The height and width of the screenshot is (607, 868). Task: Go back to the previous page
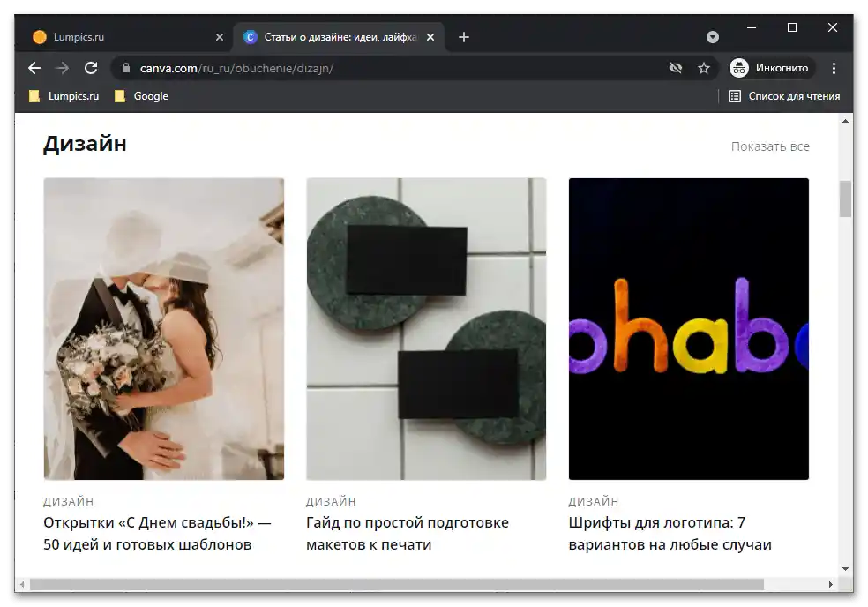(x=34, y=68)
